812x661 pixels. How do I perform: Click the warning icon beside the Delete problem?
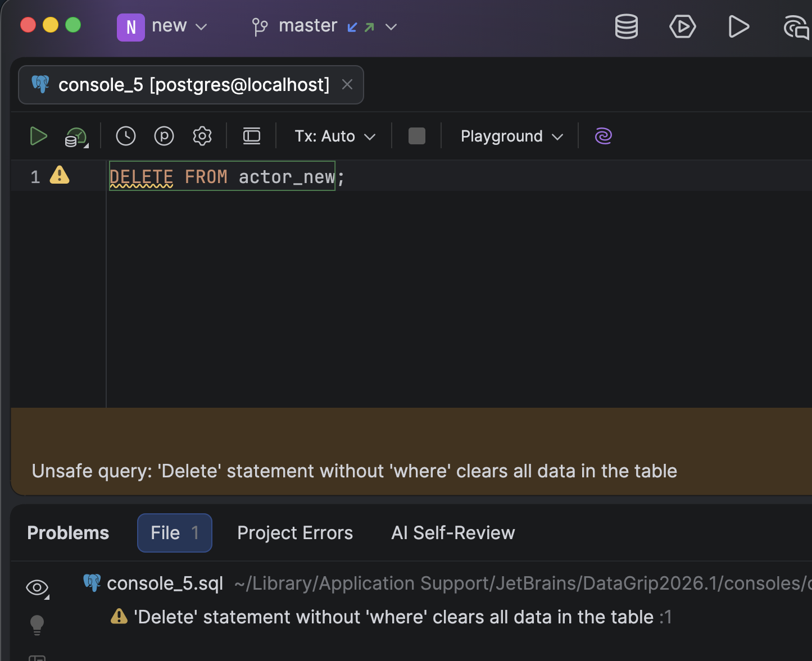point(119,617)
